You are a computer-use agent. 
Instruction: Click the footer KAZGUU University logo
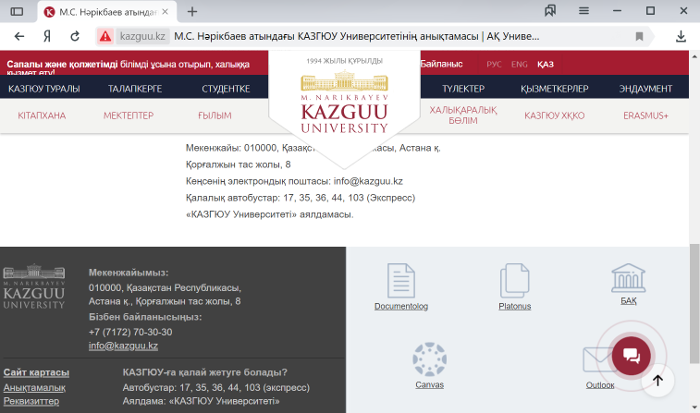[x=34, y=286]
